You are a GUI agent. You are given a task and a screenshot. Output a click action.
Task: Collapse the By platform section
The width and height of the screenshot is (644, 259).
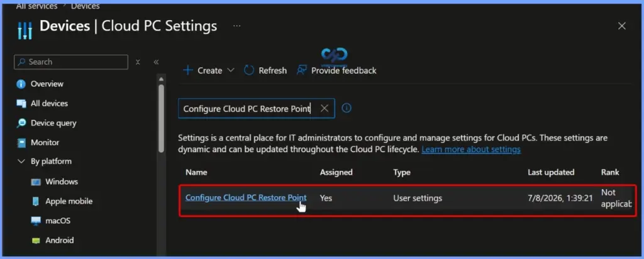pos(21,162)
